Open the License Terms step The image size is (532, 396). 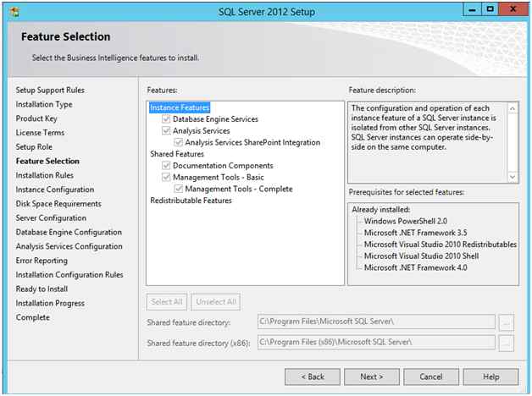[x=40, y=133]
